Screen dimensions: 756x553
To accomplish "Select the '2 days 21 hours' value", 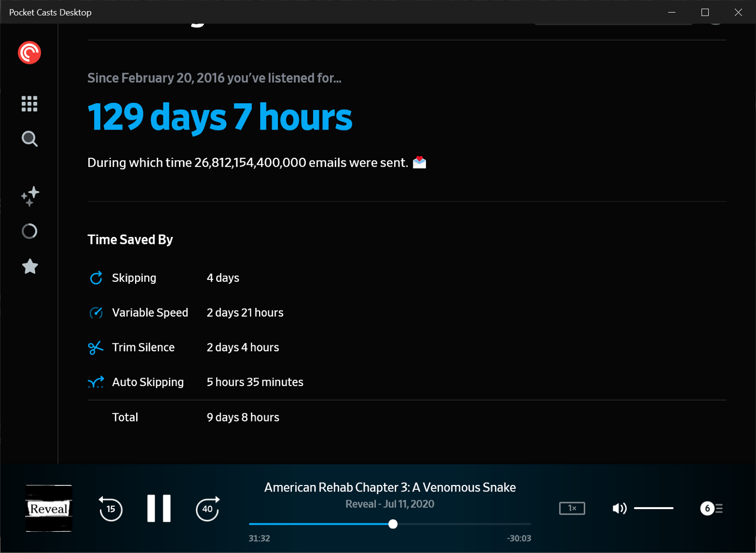I will click(245, 313).
